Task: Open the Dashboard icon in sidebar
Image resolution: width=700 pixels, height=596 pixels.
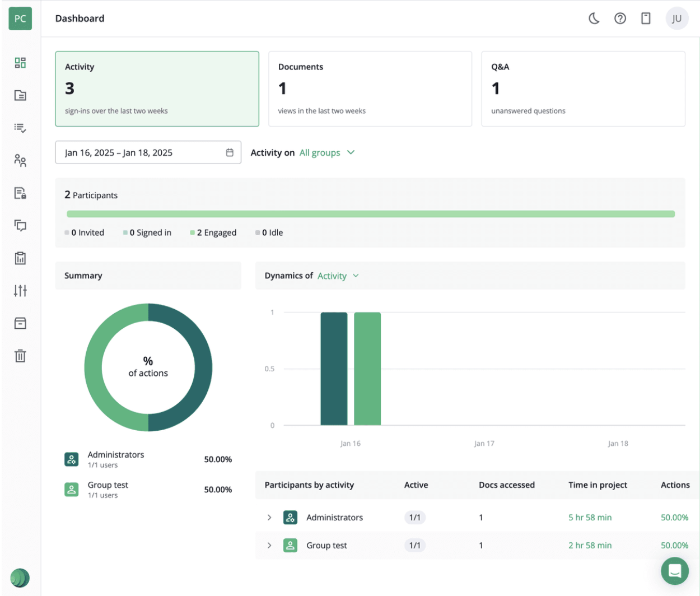Action: click(20, 63)
